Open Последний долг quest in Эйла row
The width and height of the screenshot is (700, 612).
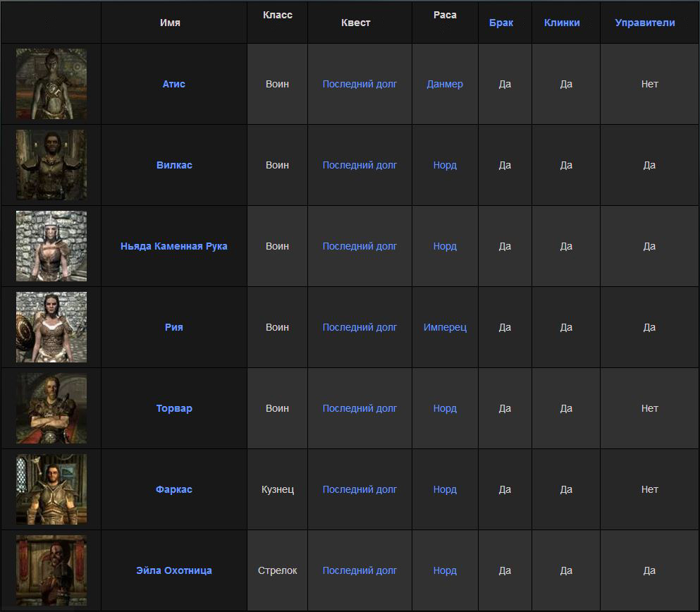pyautogui.click(x=360, y=570)
